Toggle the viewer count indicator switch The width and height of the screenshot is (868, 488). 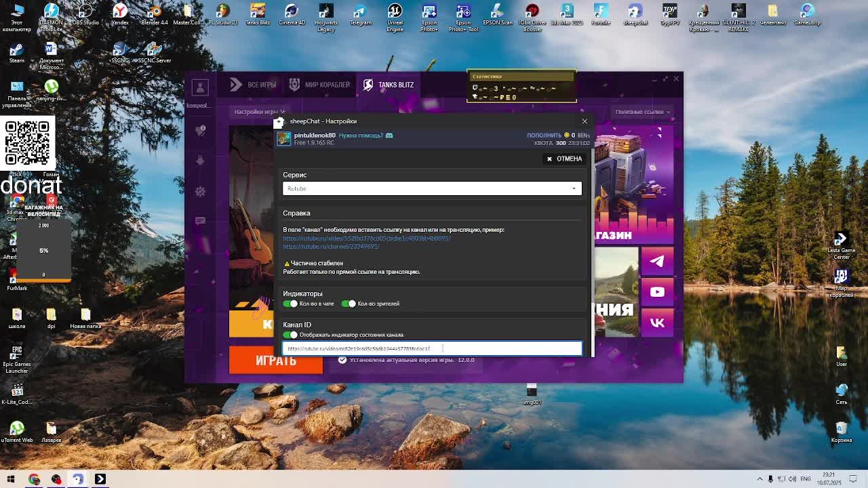(x=349, y=304)
